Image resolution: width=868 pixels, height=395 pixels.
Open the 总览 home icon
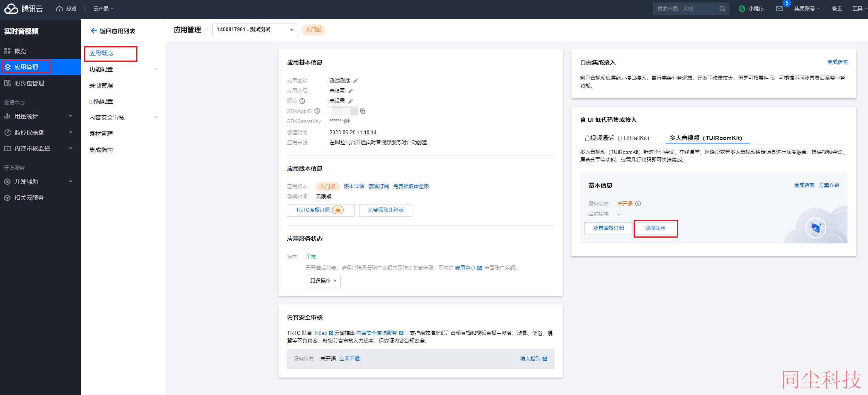59,8
